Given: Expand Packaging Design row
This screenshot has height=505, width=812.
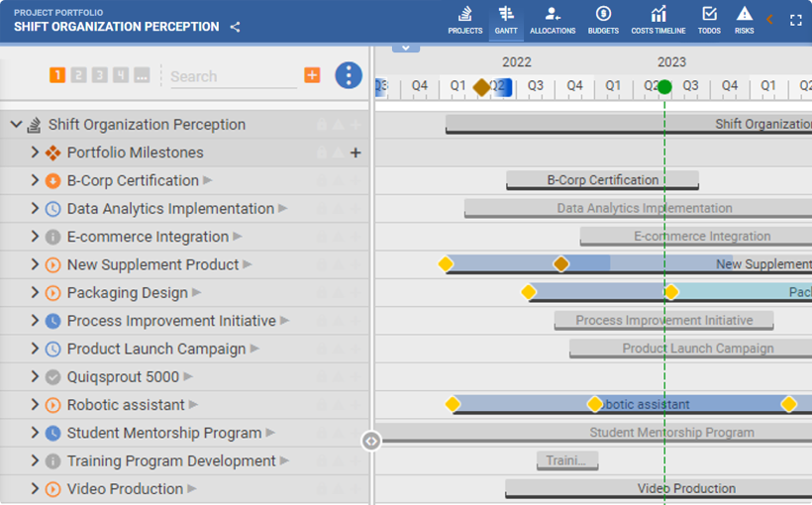Looking at the screenshot, I should coord(35,292).
